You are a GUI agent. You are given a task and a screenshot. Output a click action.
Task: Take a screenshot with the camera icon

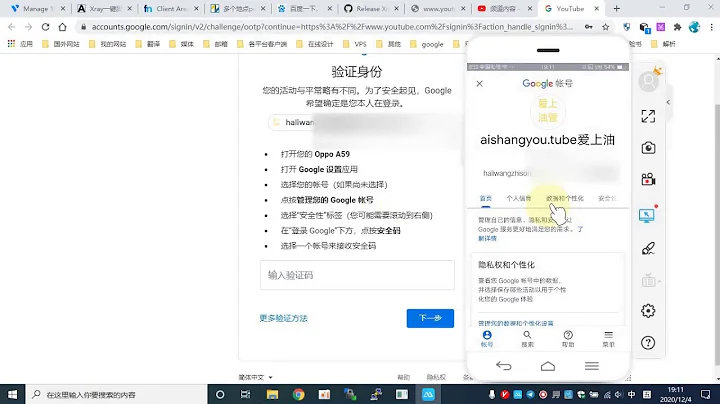[x=648, y=148]
